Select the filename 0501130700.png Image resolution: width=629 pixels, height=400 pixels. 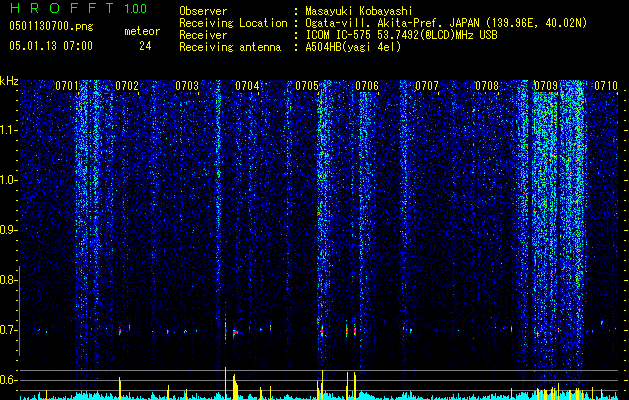(x=51, y=27)
